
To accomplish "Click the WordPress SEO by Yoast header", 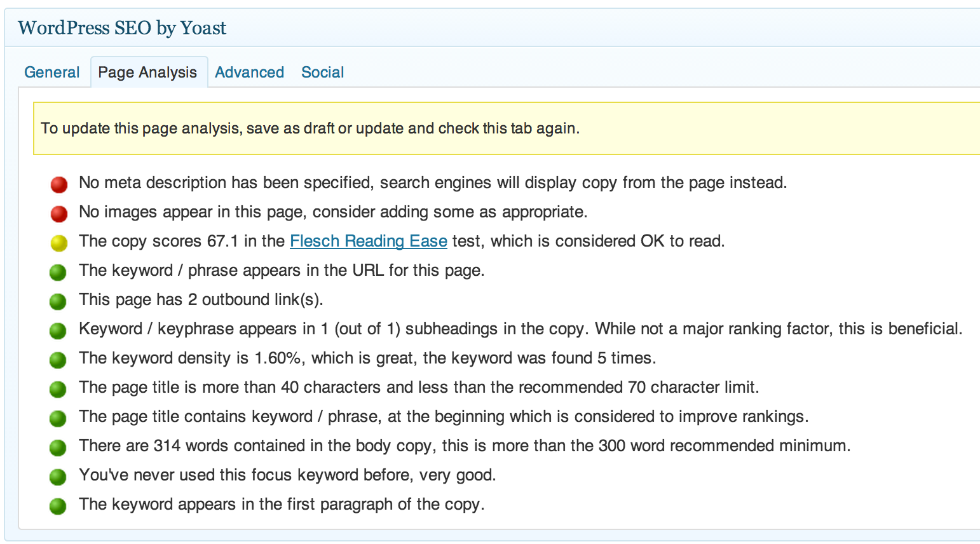I will tap(122, 28).
